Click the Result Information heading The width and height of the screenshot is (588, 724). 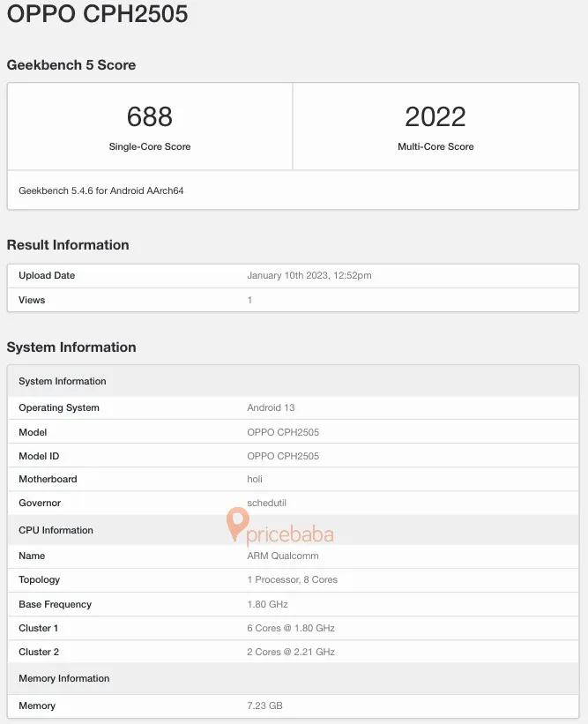(68, 245)
